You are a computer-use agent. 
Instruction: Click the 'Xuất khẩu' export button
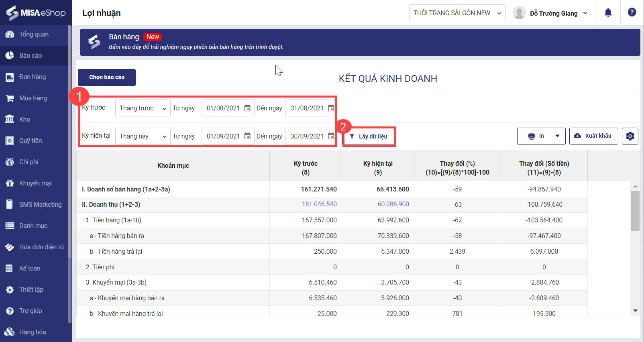point(593,136)
